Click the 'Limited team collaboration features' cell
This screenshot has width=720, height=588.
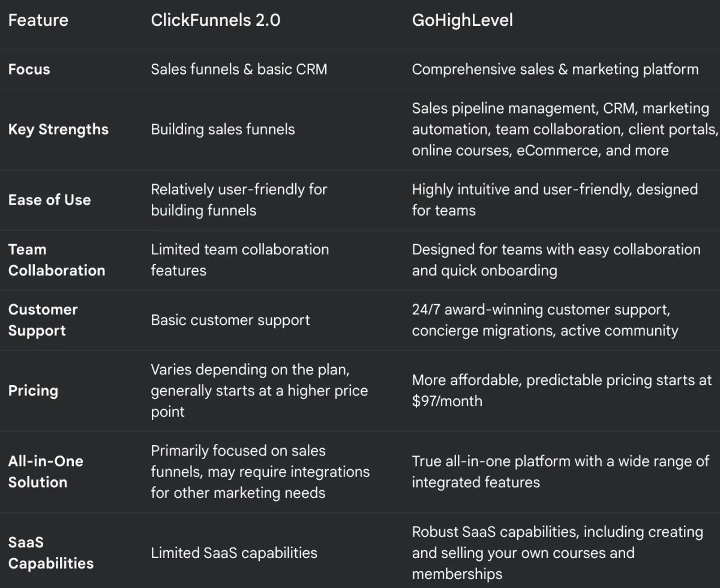tap(239, 260)
